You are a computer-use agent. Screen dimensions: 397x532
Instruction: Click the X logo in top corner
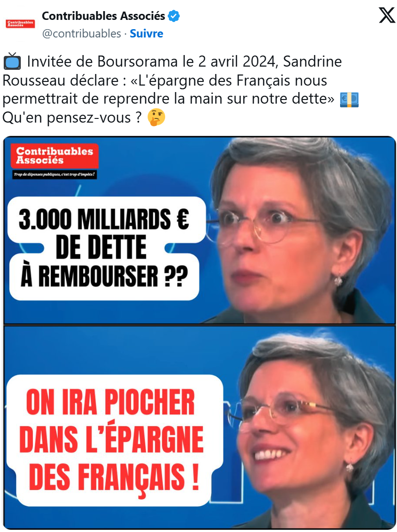click(x=387, y=16)
